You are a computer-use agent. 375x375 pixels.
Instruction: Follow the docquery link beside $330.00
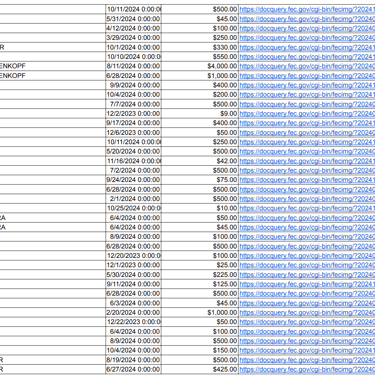307,47
